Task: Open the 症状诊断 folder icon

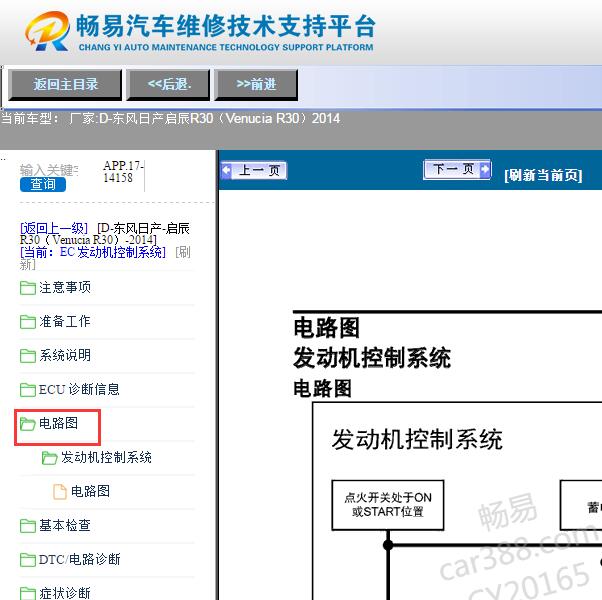Action: pyautogui.click(x=28, y=593)
